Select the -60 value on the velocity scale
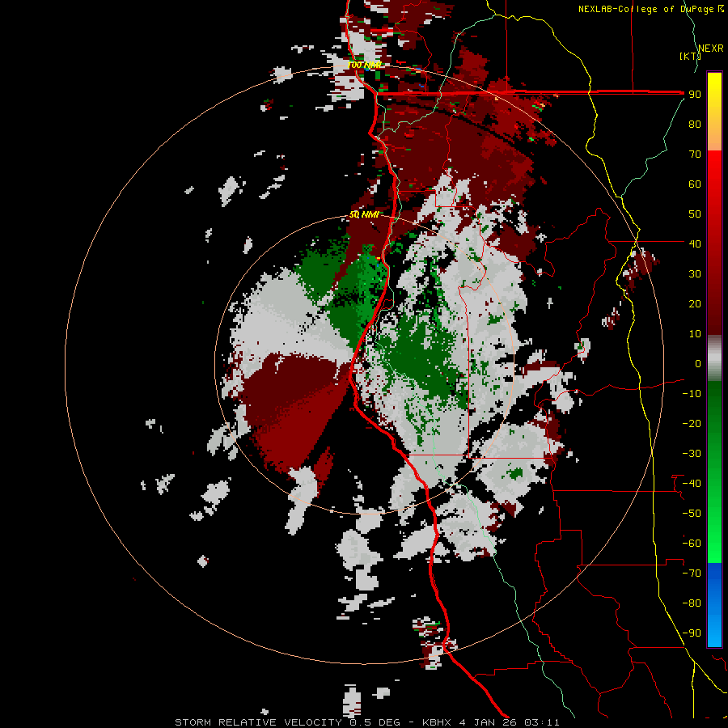 click(692, 544)
